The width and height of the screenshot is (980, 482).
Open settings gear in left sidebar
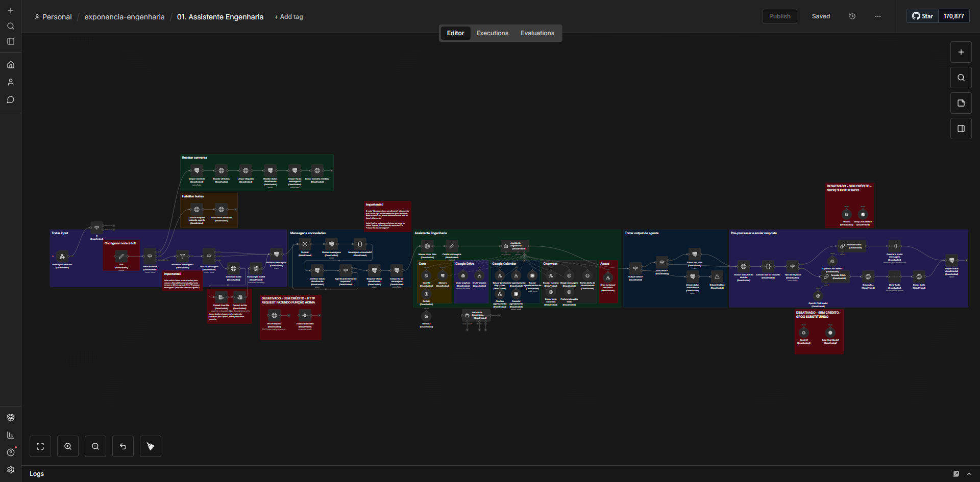tap(11, 470)
